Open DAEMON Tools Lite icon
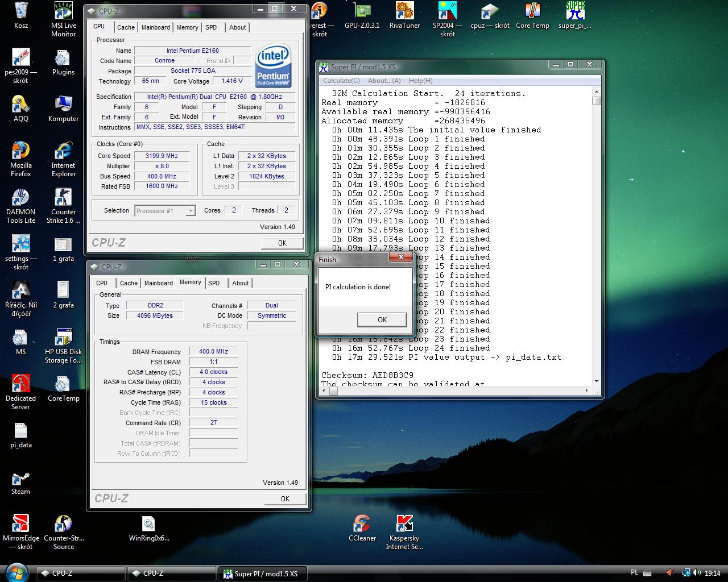The width and height of the screenshot is (728, 582). (21, 206)
